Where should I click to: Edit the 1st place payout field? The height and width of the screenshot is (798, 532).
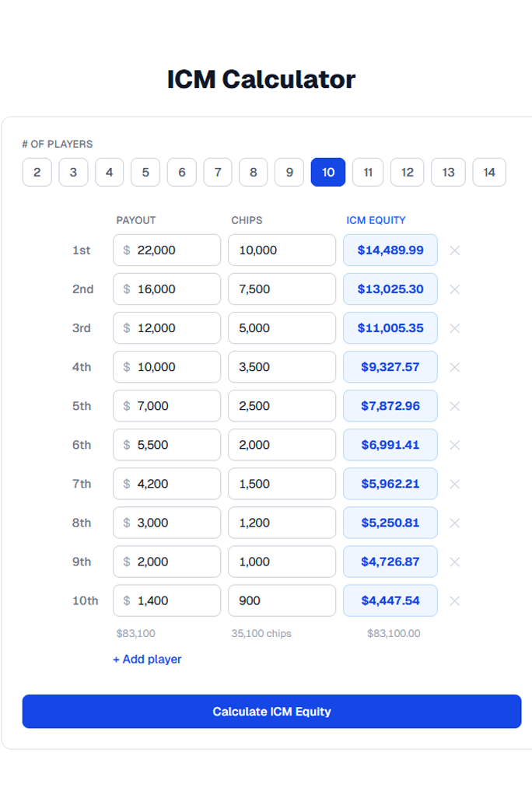pos(175,250)
